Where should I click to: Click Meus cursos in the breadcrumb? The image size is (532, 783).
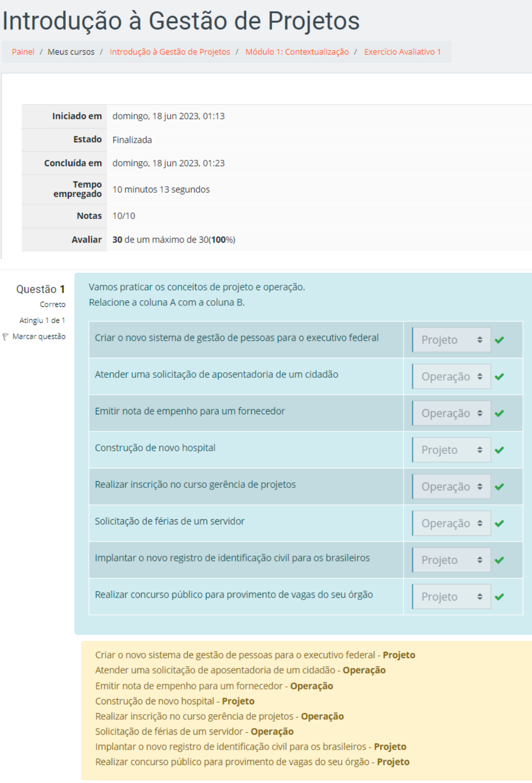[x=71, y=52]
